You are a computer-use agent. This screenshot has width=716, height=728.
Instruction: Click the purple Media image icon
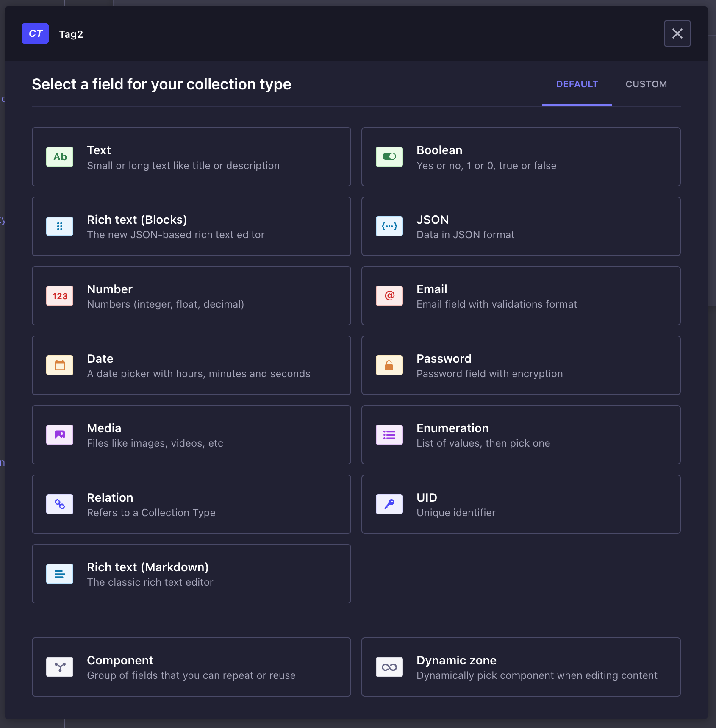coord(60,435)
